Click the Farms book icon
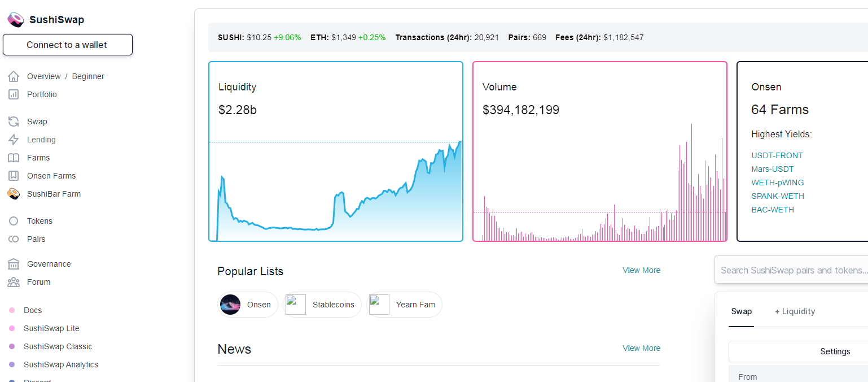Screen dimensions: 868x382 click(x=14, y=158)
